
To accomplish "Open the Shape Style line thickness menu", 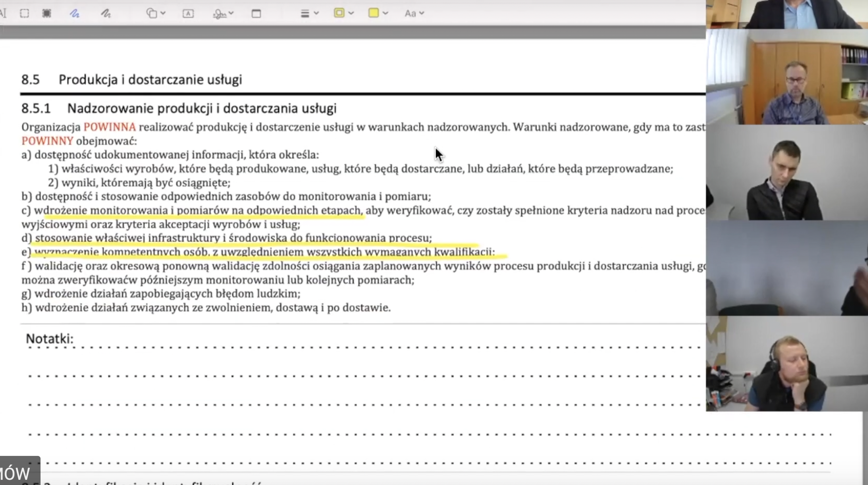I will click(309, 14).
